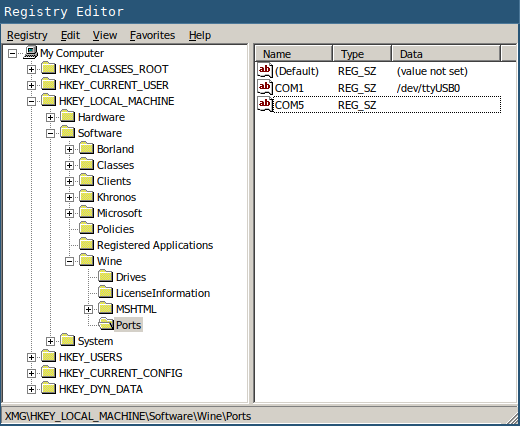The image size is (520, 426).
Task: Click the window resize grip corner
Action: pos(512,418)
